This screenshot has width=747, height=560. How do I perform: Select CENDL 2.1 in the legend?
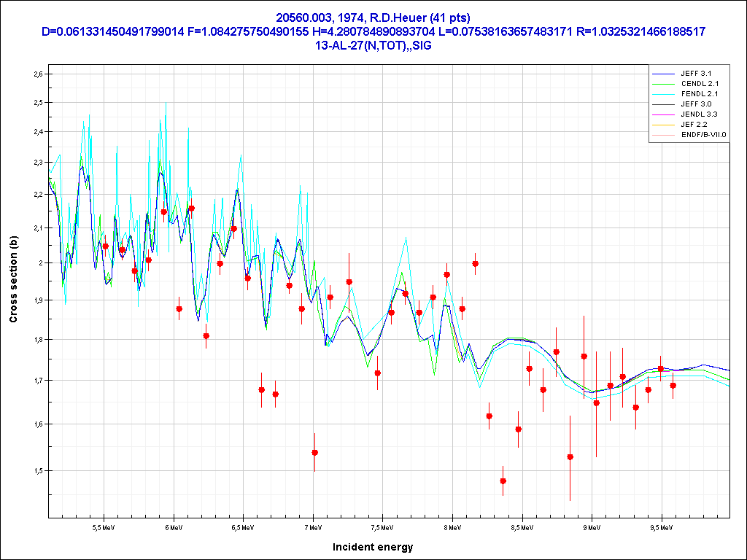click(700, 84)
